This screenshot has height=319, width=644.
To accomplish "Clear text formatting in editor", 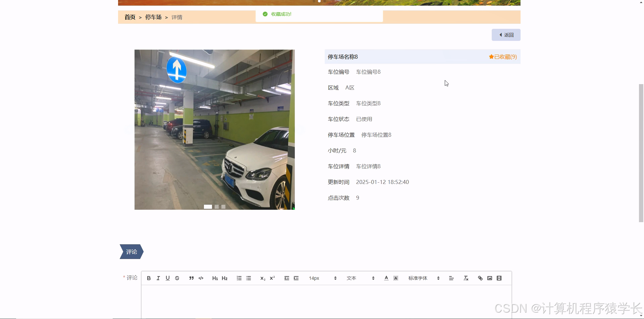I will [466, 278].
